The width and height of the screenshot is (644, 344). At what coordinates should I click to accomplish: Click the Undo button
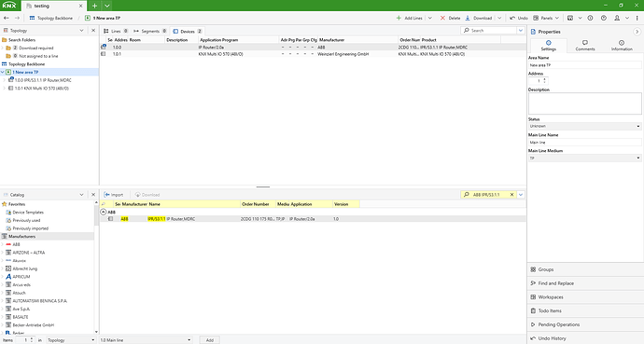(519, 18)
